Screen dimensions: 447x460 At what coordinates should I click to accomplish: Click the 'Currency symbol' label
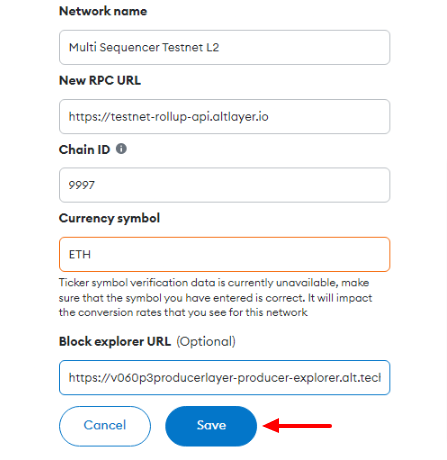[x=109, y=218]
